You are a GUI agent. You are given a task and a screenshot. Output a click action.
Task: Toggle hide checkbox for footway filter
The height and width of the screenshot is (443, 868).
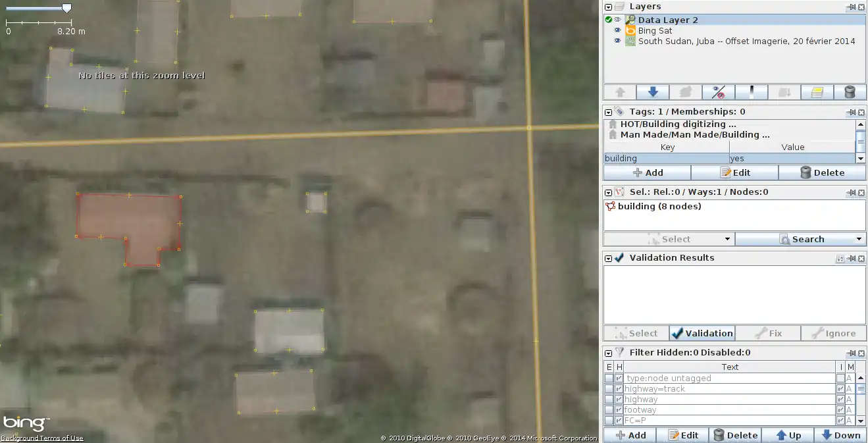click(619, 410)
